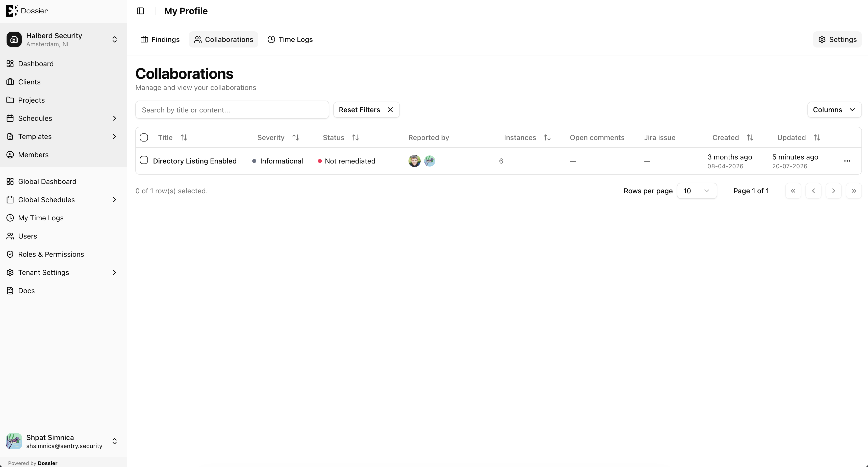Image resolution: width=868 pixels, height=467 pixels.
Task: Sort by Instances column arrows
Action: (547, 137)
